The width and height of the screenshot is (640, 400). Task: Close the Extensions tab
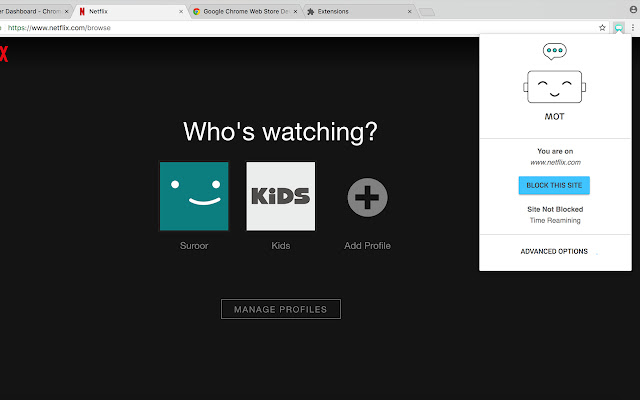click(x=409, y=11)
